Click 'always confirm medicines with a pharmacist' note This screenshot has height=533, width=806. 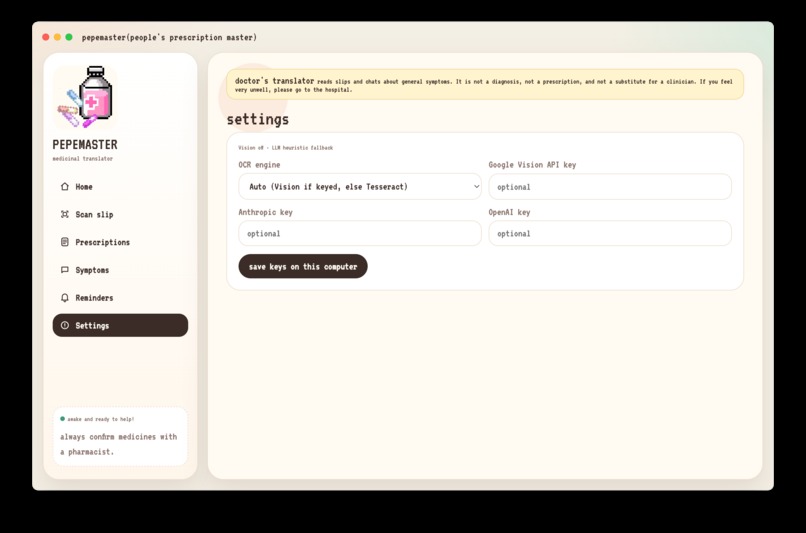point(118,444)
